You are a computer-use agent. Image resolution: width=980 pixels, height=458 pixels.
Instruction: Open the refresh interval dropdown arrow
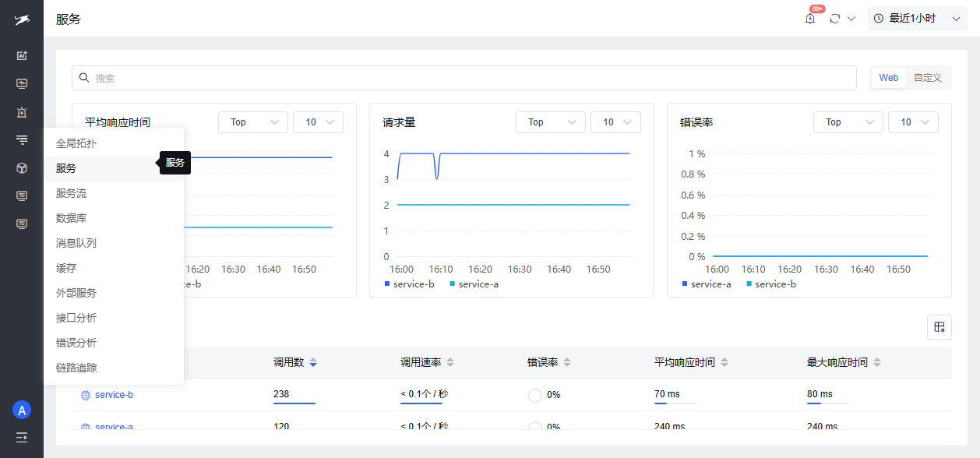click(851, 18)
